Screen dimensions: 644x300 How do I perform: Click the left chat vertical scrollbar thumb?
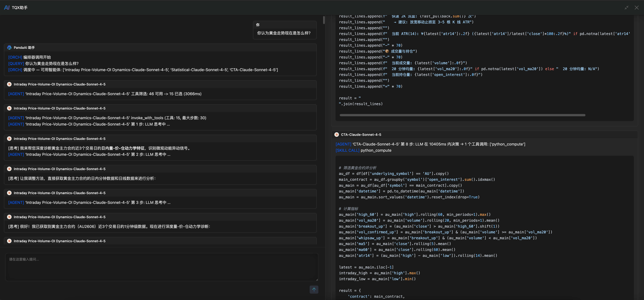[x=324, y=20]
